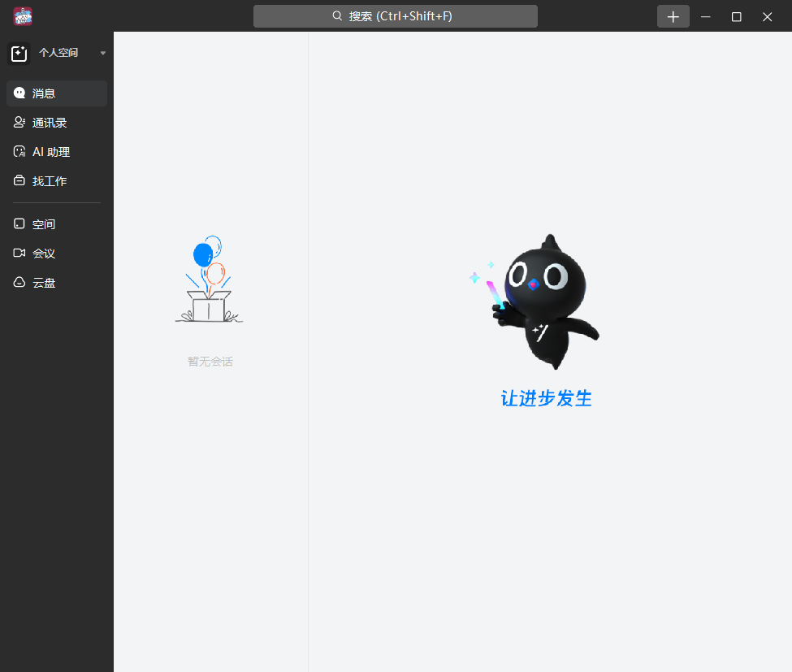Screen dimensions: 792x672
Task: Open the AI 助理 menu item
Action: (x=57, y=152)
